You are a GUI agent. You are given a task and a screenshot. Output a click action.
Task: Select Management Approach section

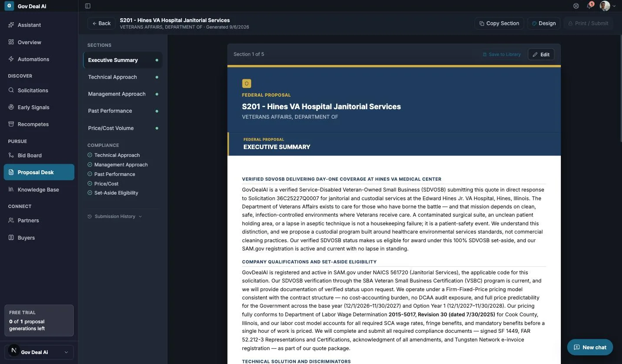123,94
